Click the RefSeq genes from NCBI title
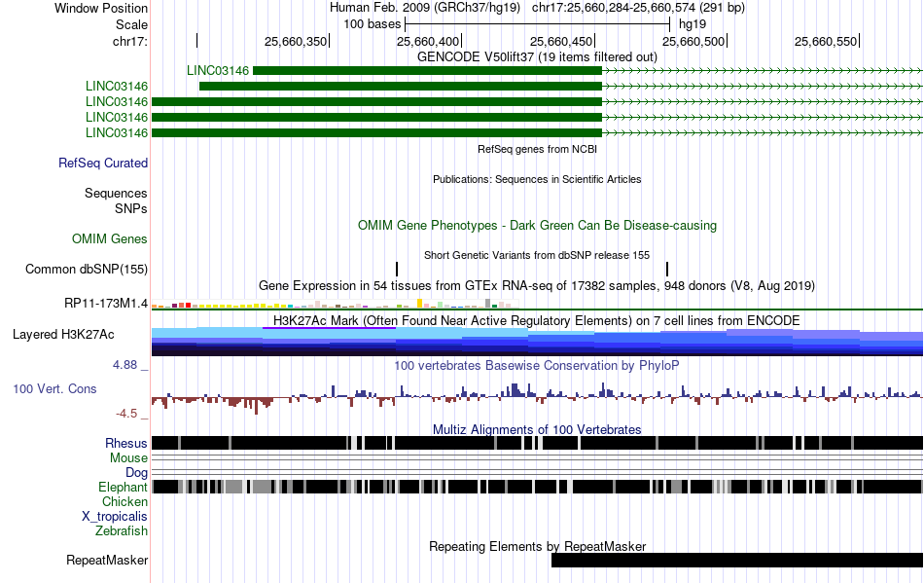 point(538,149)
